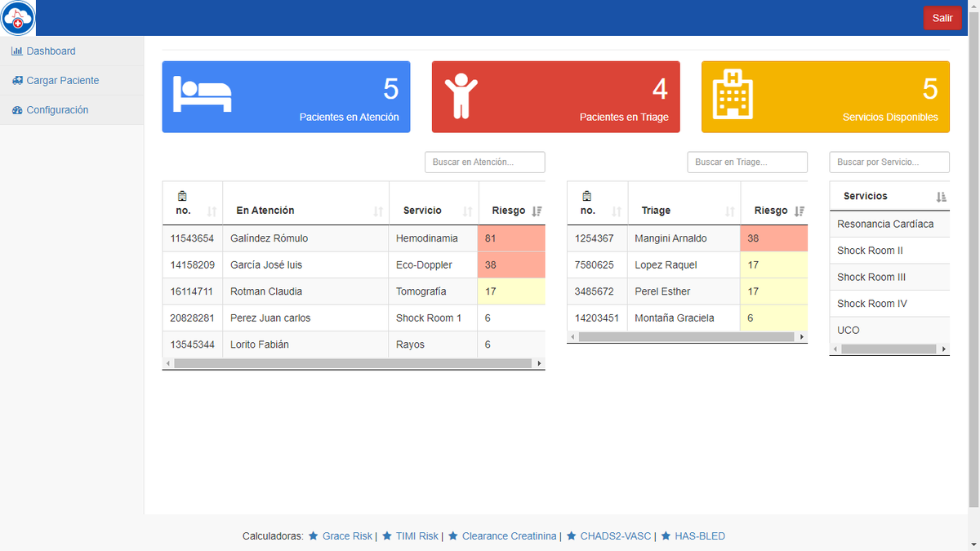Click the Buscar por Servicio search field
980x551 pixels.
[889, 162]
